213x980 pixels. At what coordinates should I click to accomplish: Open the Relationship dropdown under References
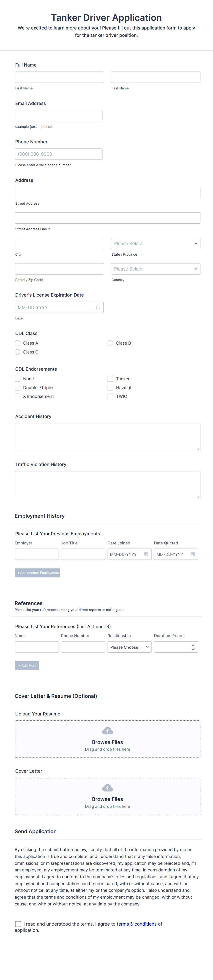click(129, 647)
